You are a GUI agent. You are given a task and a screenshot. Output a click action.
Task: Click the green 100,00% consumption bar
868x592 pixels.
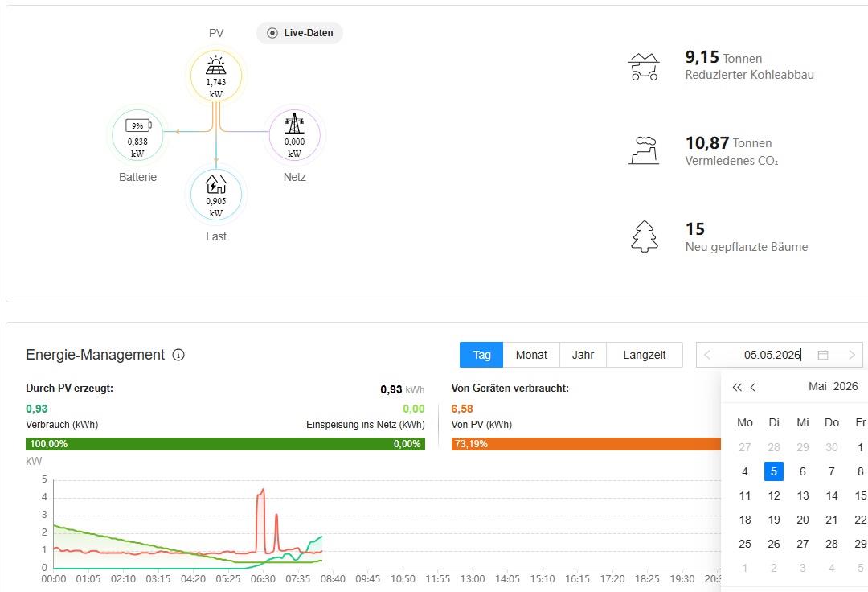click(x=225, y=444)
